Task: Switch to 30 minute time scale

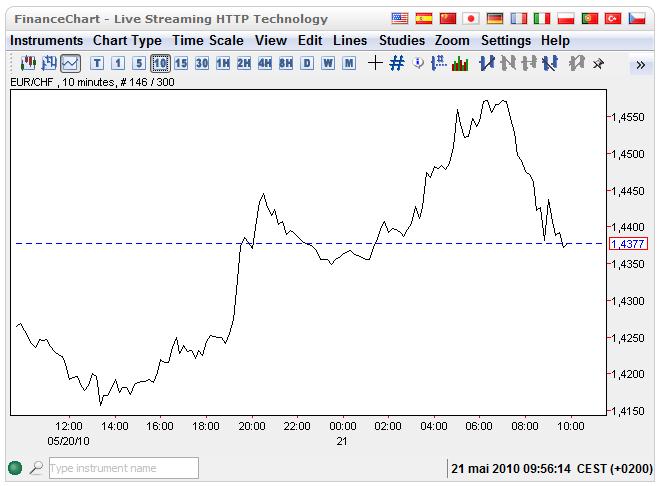Action: click(202, 63)
